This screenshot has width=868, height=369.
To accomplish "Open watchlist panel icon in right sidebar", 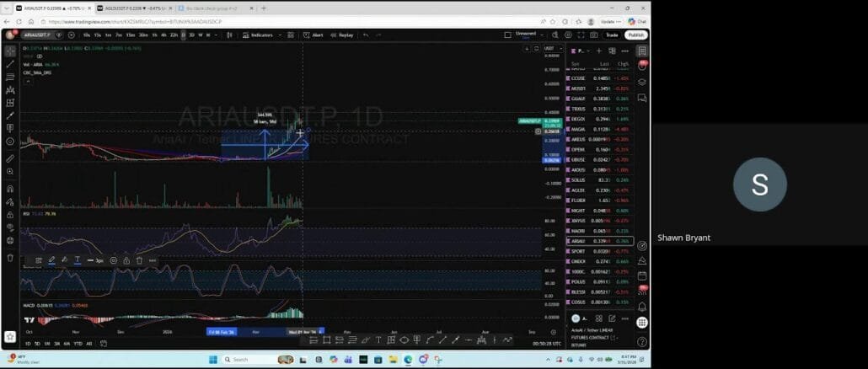I will coord(642,51).
